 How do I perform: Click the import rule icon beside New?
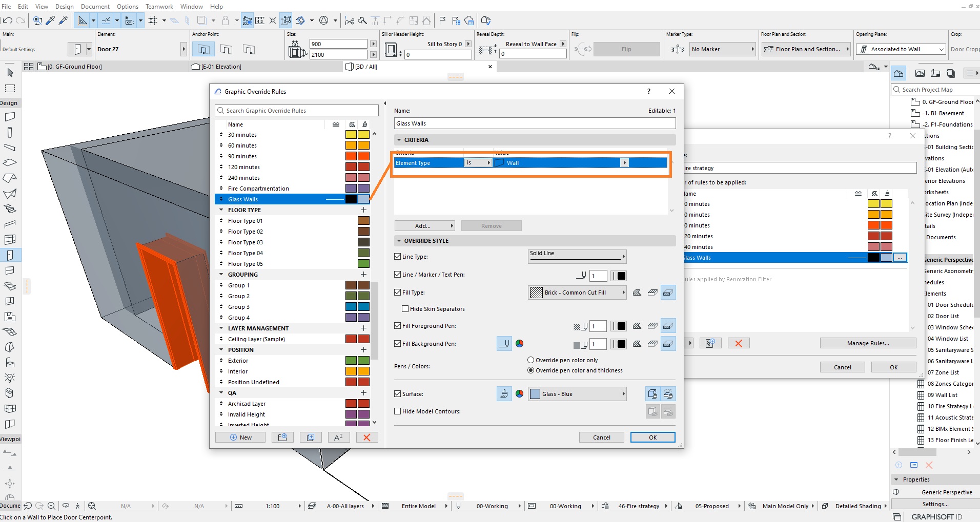282,437
